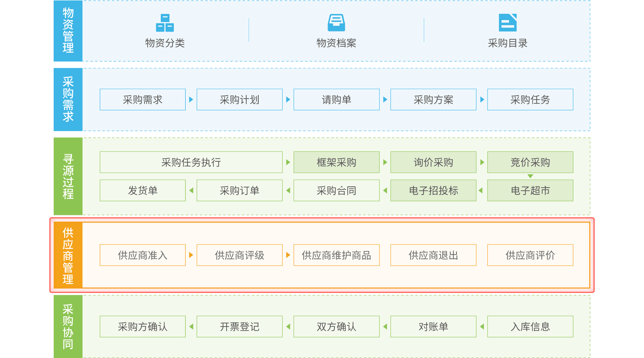
Task: Click the 物资档案 label text
Action: click(x=336, y=43)
